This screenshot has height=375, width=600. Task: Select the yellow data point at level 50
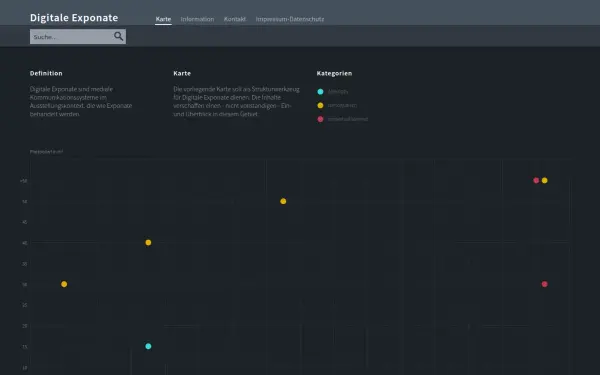pyautogui.click(x=283, y=201)
